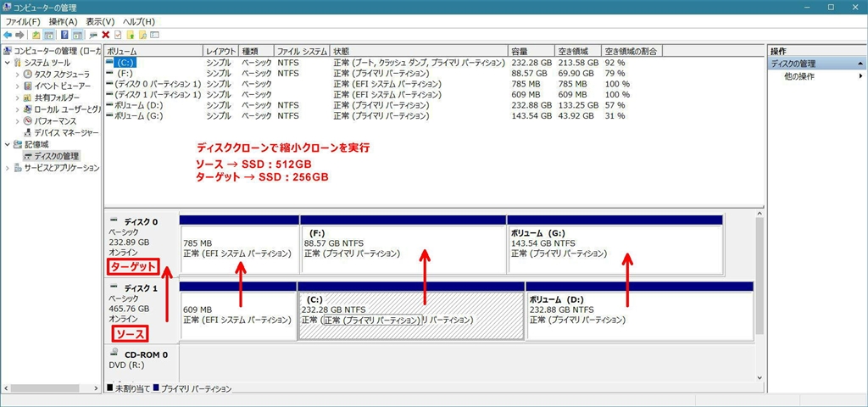Open the ヘルプ(H) menu
This screenshot has width=868, height=407.
coord(138,21)
